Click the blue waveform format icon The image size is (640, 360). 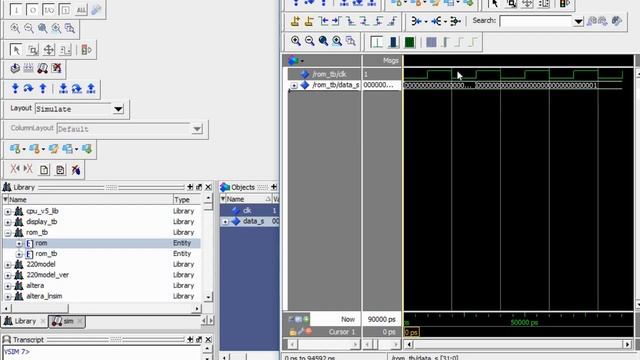[393, 42]
